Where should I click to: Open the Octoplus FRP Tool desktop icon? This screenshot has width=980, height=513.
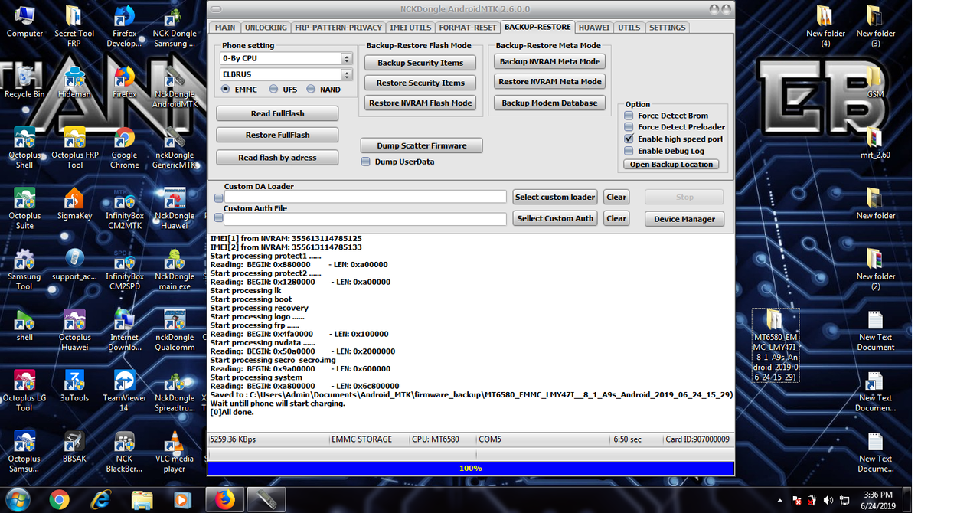click(x=74, y=148)
